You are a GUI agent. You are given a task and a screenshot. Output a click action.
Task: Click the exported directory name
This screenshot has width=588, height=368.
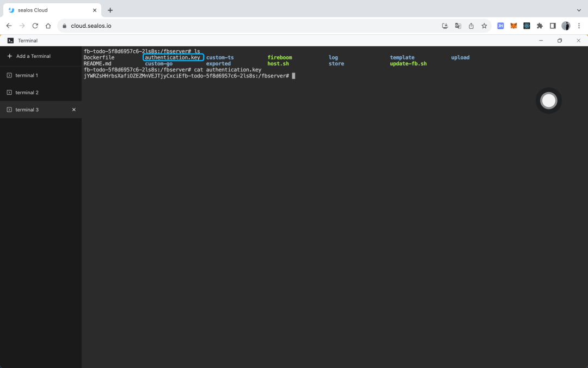click(218, 63)
